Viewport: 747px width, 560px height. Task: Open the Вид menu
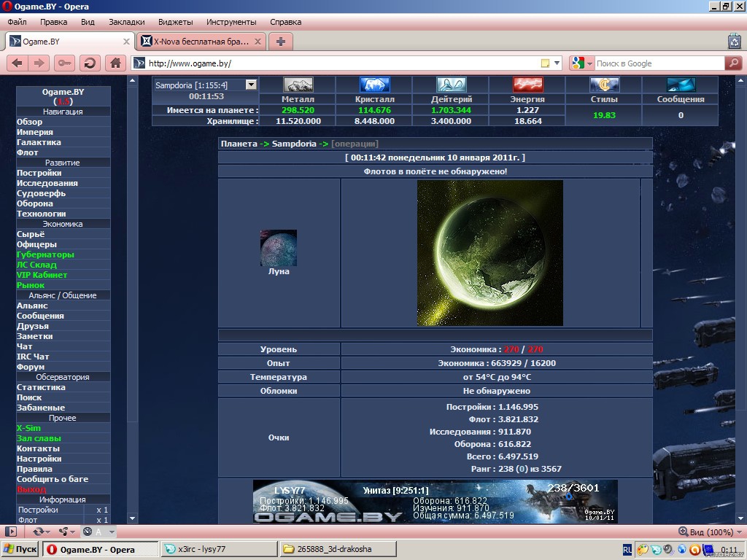point(88,22)
